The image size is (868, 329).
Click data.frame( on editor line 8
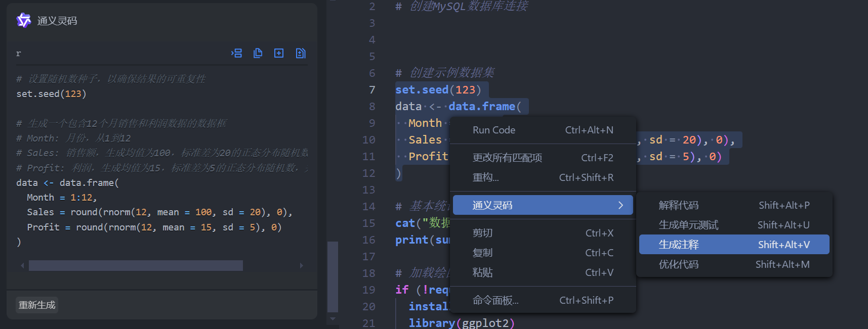point(485,107)
